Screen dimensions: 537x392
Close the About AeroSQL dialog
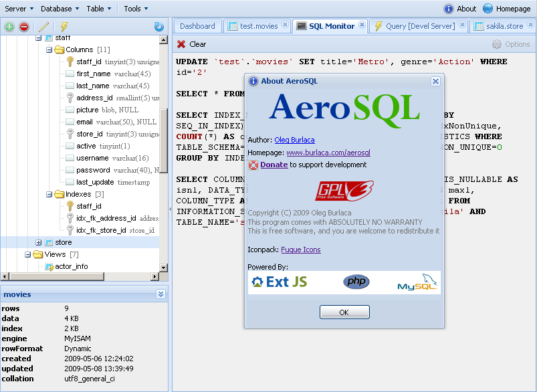pos(435,81)
